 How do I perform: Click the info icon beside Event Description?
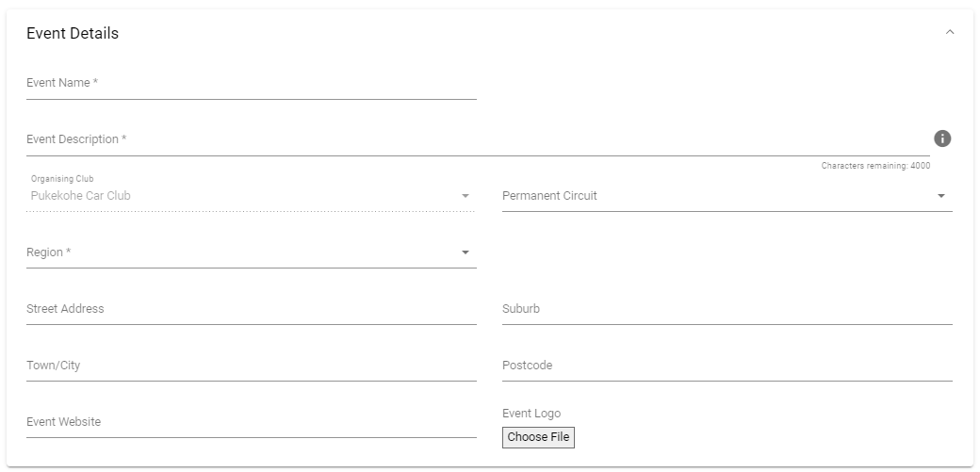[942, 138]
